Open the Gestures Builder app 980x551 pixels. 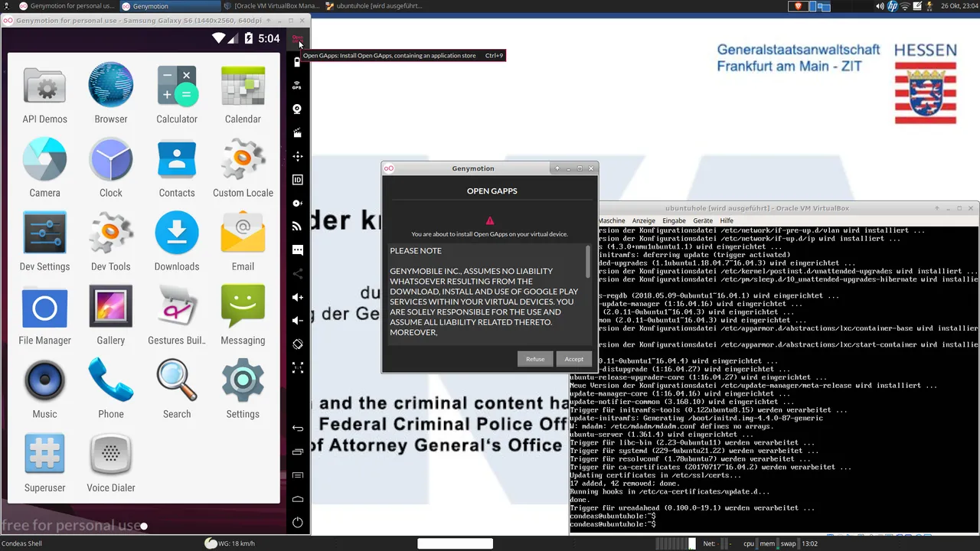[177, 314]
